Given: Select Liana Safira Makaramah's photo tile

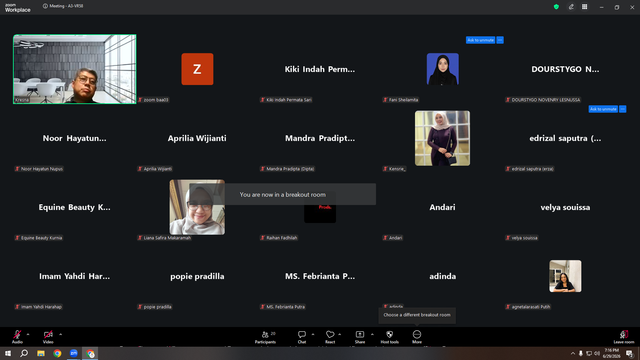Looking at the screenshot, I should [x=197, y=207].
